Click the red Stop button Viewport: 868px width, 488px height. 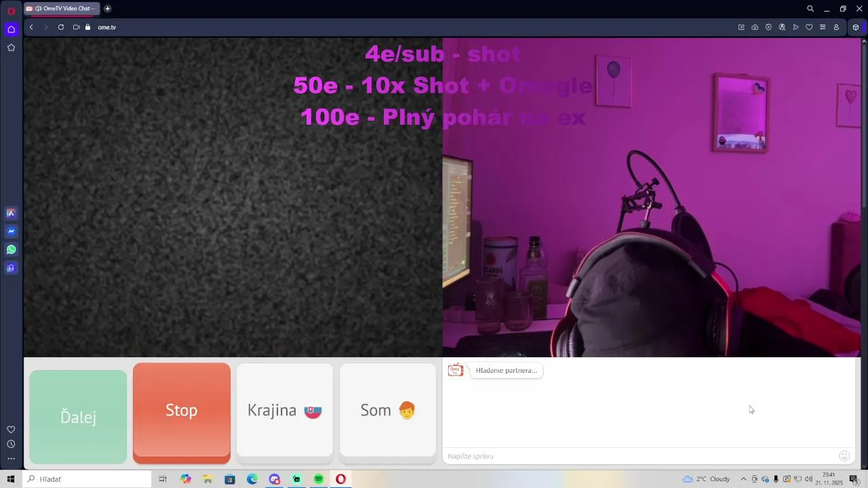(182, 413)
